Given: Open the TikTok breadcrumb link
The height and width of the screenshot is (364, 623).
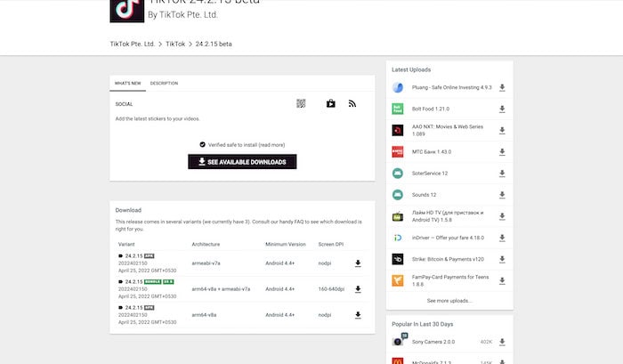Looking at the screenshot, I should pyautogui.click(x=175, y=44).
